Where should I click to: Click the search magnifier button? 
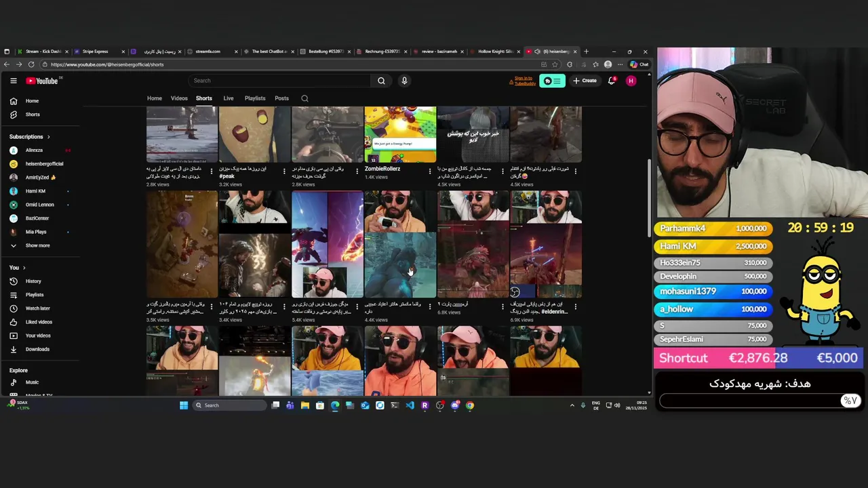tap(381, 81)
